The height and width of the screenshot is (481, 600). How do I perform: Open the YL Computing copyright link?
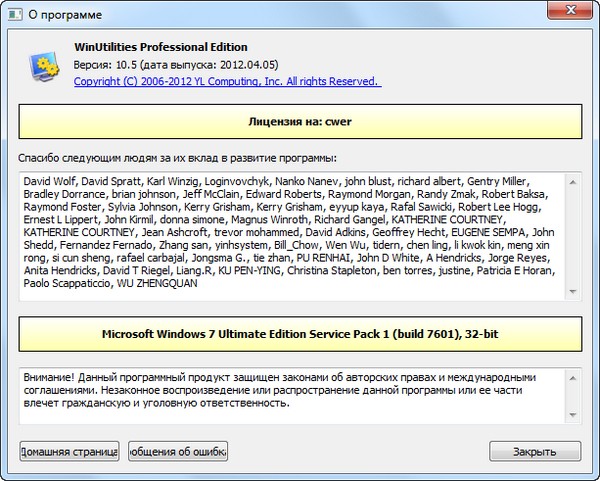pyautogui.click(x=227, y=81)
